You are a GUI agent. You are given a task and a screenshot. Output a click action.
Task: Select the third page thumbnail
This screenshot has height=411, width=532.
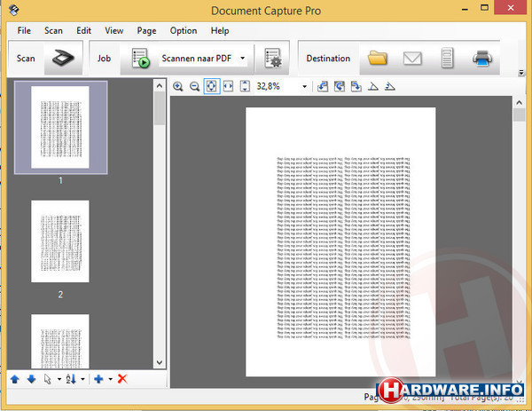[x=60, y=341]
